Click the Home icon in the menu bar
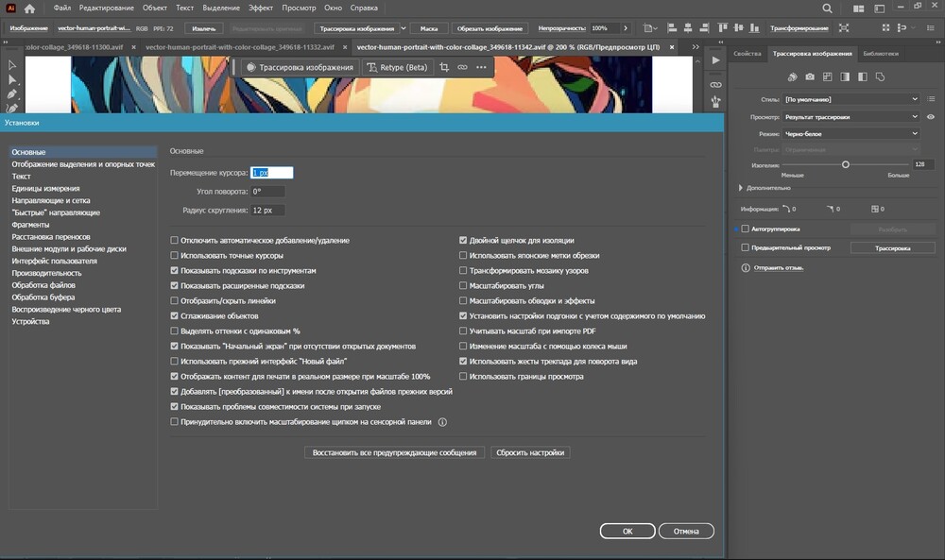This screenshot has width=945, height=560. coord(29,8)
